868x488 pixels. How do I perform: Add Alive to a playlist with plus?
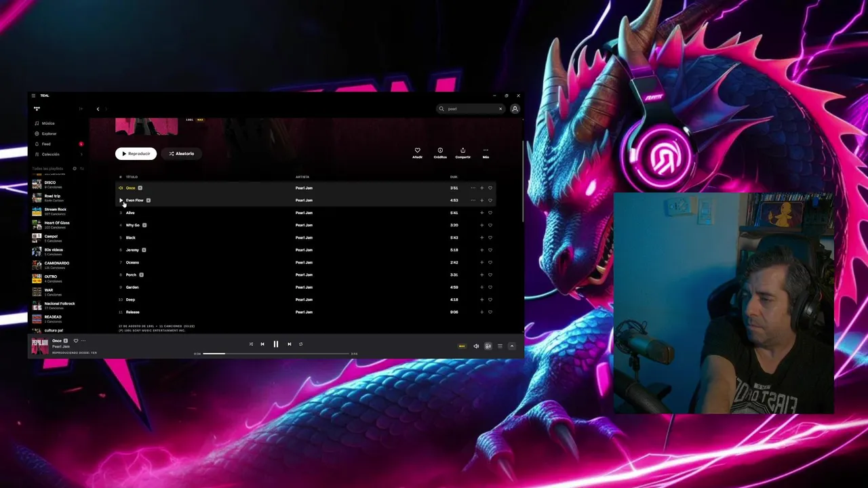(x=481, y=213)
